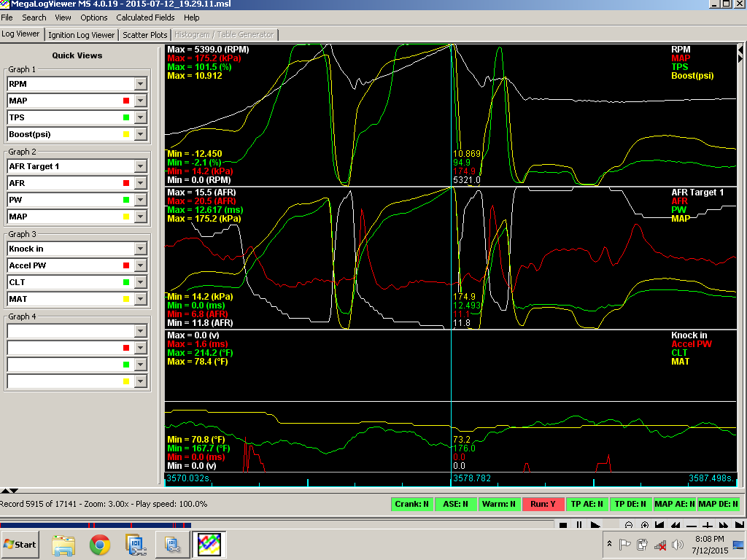The image size is (747, 560).
Task: Pause the log playback
Action: [579, 525]
